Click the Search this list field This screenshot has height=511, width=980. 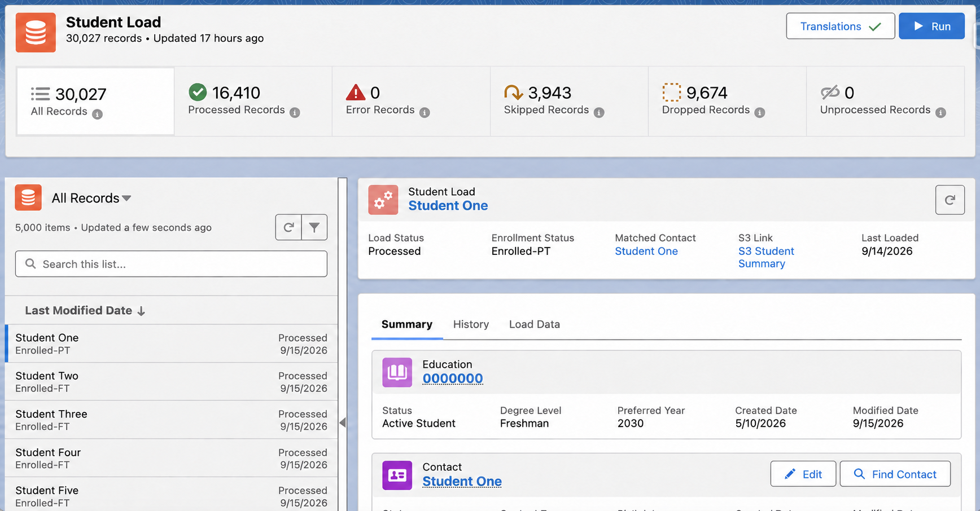[x=171, y=264]
